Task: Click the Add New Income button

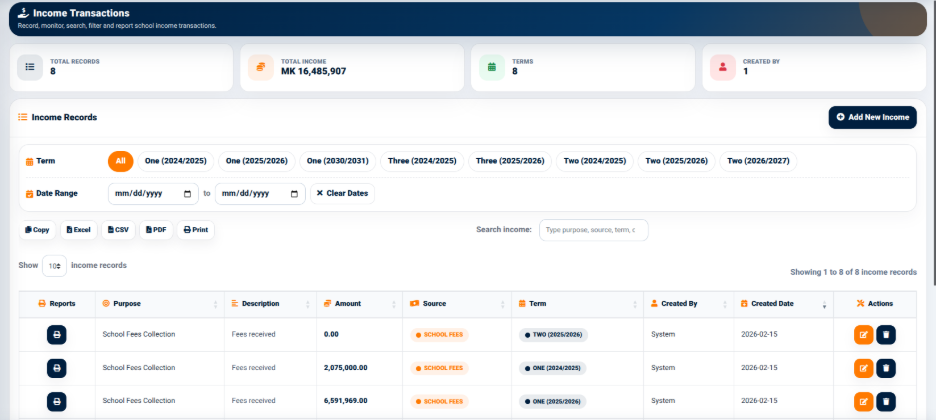Action: coord(873,118)
